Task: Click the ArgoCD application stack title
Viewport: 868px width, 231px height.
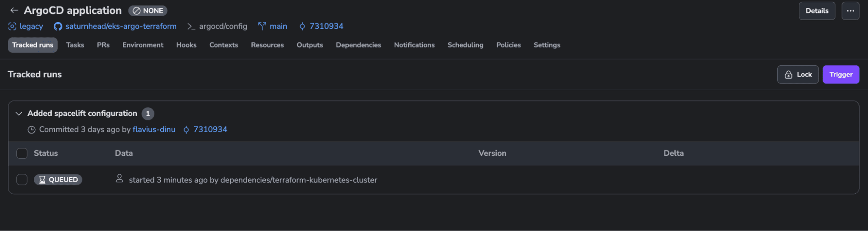Action: 73,10
